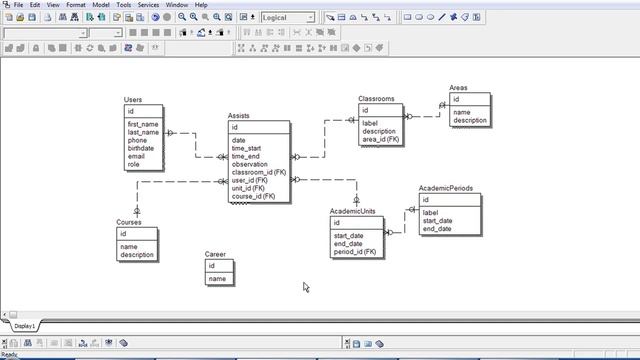The image size is (640, 360).
Task: Click the Save model floppy icon
Action: [x=32, y=17]
